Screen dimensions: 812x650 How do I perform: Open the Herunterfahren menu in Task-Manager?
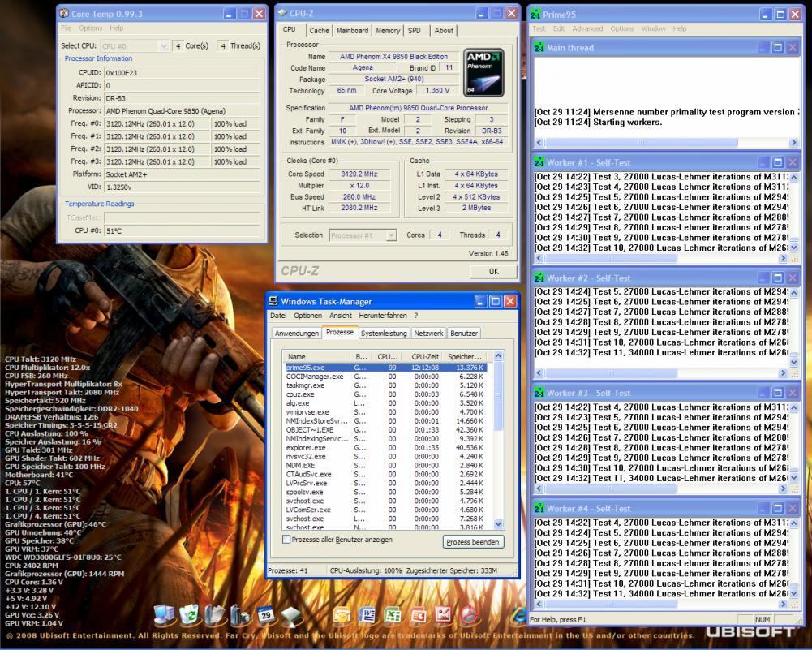click(383, 316)
